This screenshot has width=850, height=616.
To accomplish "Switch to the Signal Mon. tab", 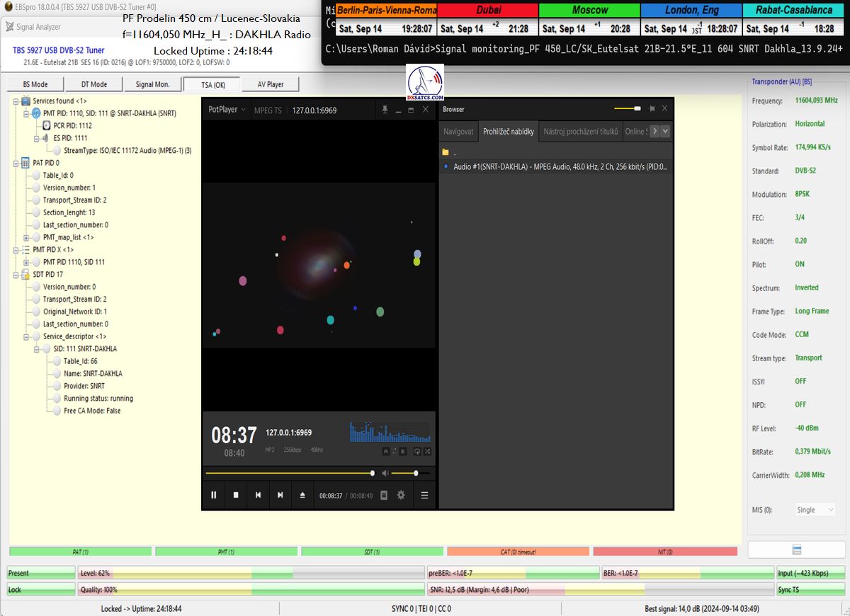I will 152,84.
